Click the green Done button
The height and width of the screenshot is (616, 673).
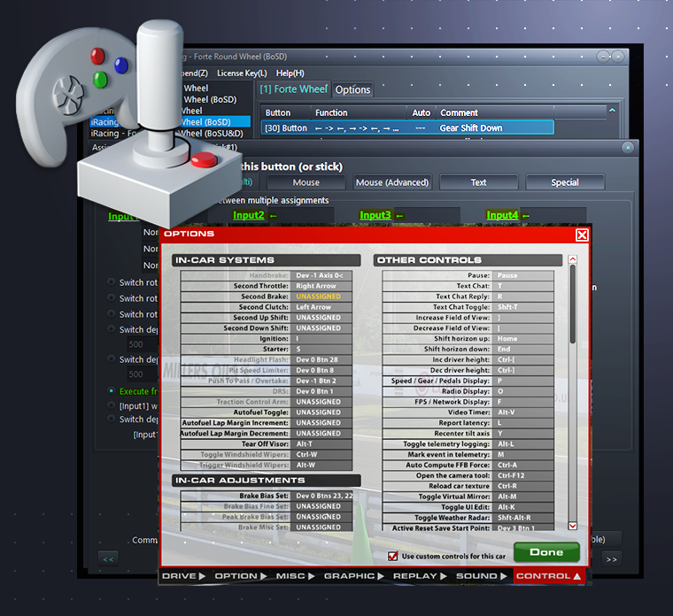coord(546,552)
